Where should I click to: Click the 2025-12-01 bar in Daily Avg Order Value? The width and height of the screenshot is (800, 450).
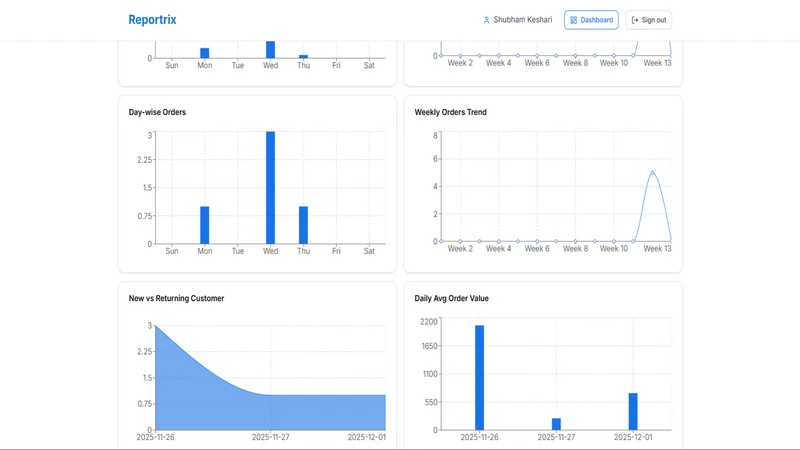tap(633, 411)
